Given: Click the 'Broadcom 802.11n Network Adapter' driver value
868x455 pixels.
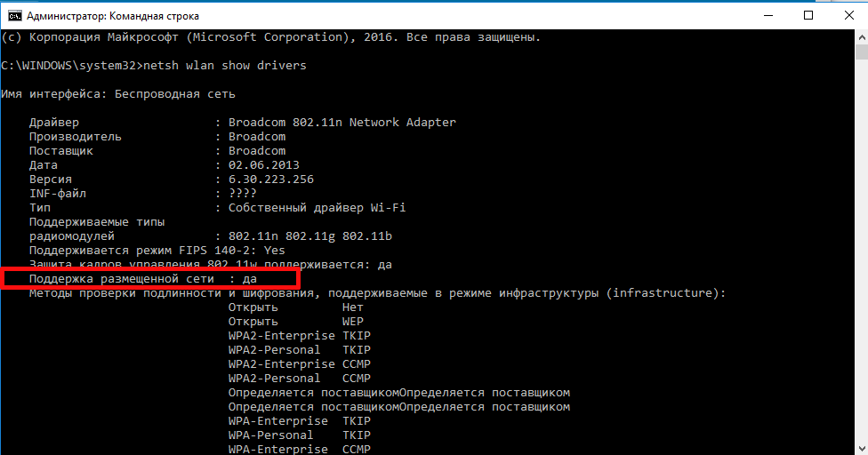Looking at the screenshot, I should pyautogui.click(x=342, y=123).
